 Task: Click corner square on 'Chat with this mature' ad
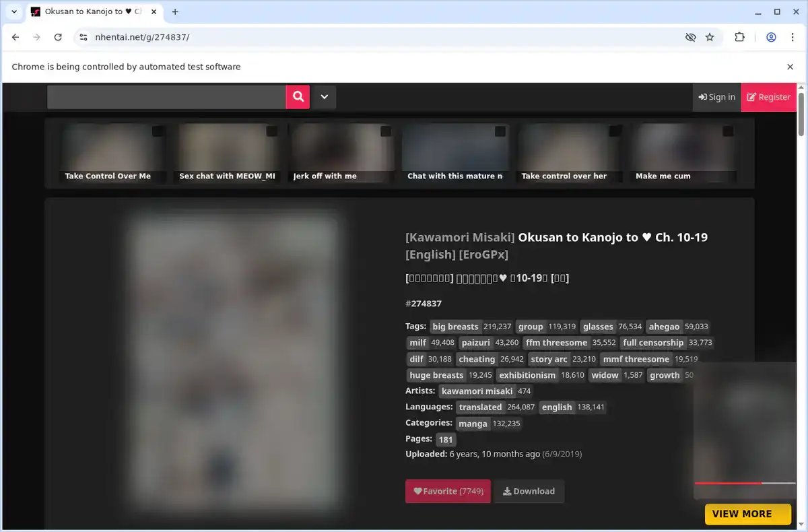(500, 131)
